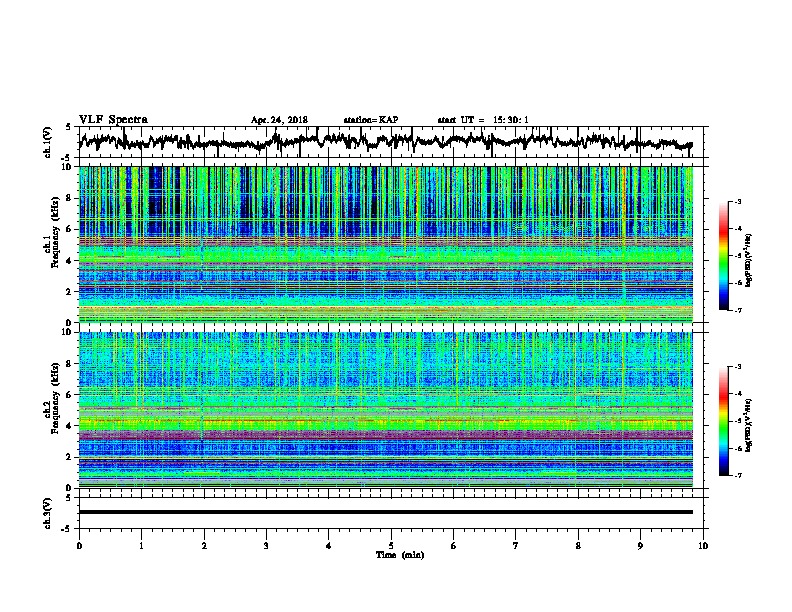This screenshot has height=612, width=792.
Task: Click the time axis tick "10"
Action: tap(703, 546)
